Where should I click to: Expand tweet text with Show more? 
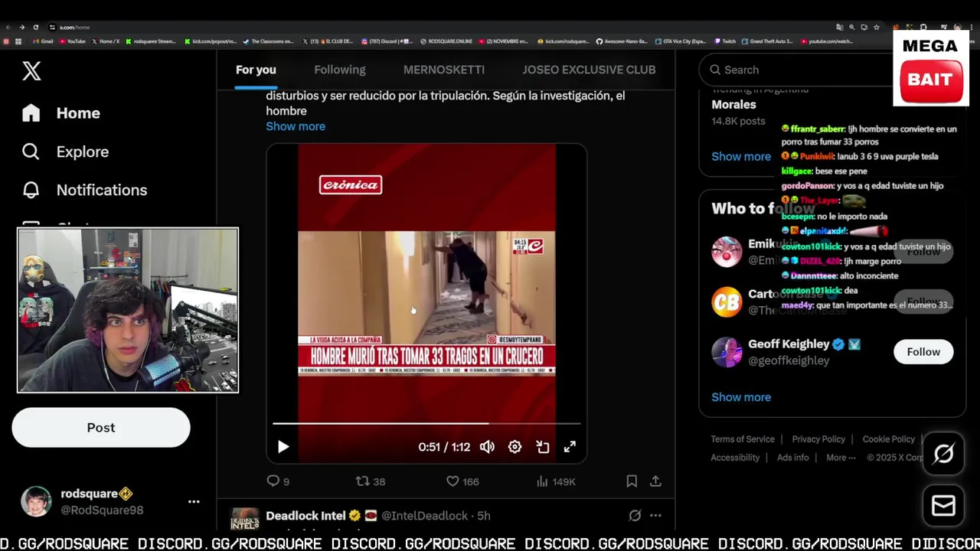(296, 126)
